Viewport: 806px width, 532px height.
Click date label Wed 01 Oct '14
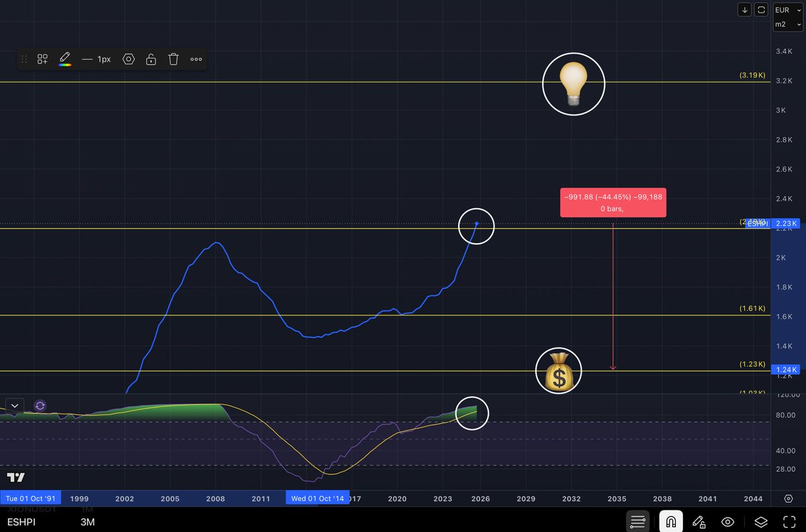318,498
